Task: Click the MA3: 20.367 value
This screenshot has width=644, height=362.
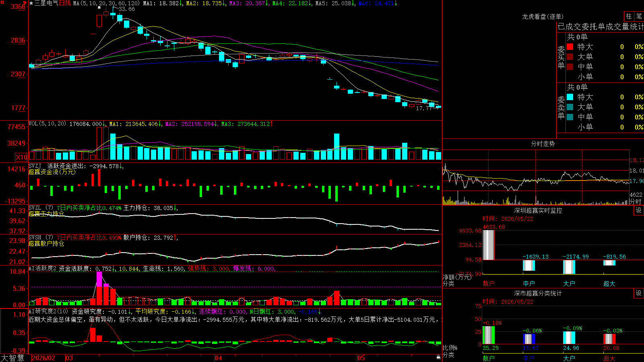Action: (x=247, y=3)
